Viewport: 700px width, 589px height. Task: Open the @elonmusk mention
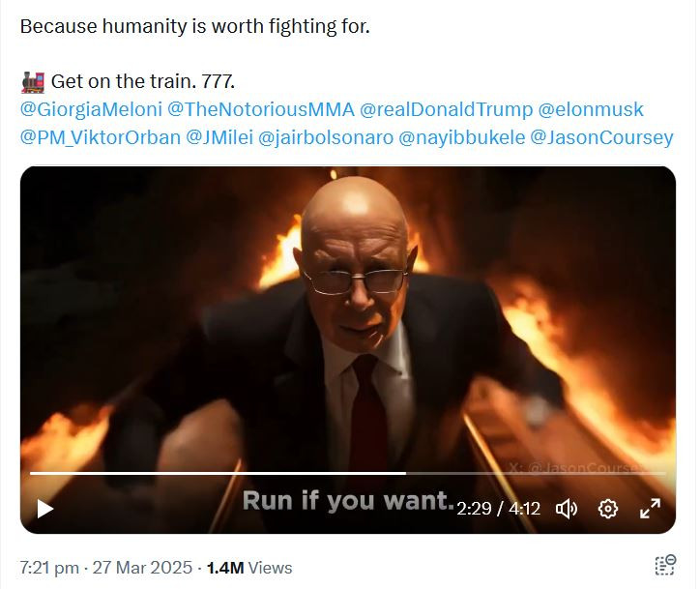[x=591, y=110]
